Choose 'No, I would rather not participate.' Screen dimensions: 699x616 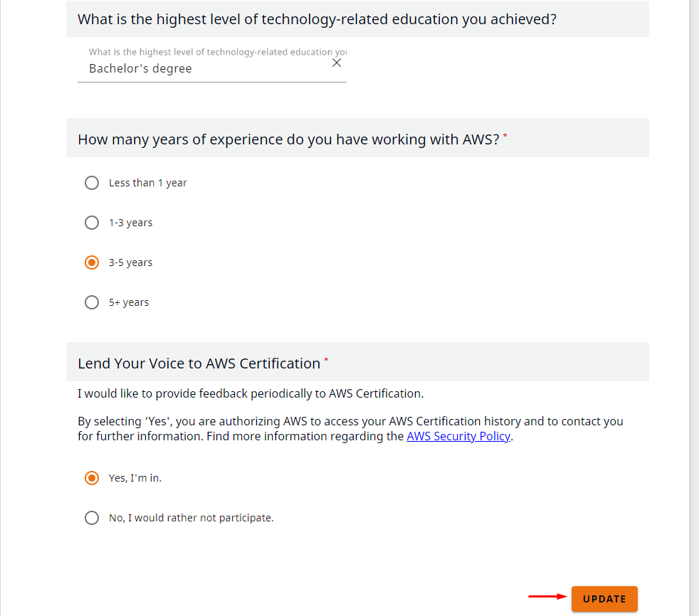[x=92, y=518]
